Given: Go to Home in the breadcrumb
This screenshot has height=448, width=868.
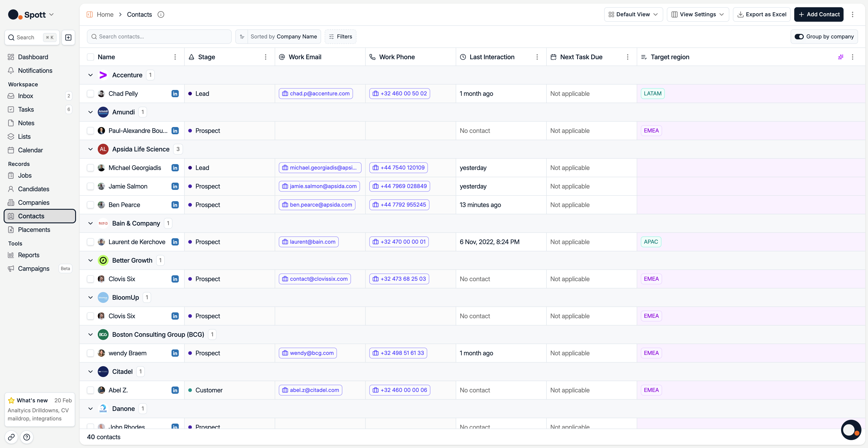Looking at the screenshot, I should [x=105, y=14].
